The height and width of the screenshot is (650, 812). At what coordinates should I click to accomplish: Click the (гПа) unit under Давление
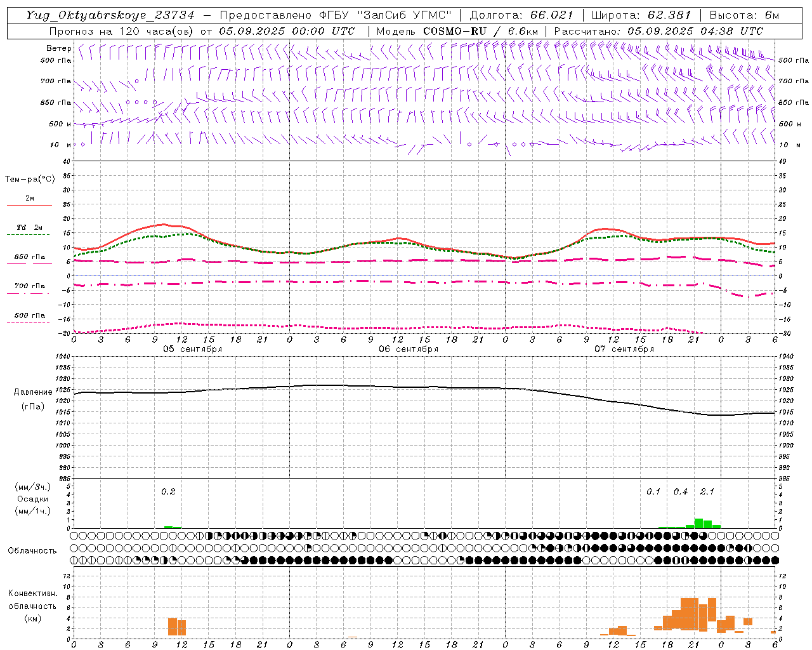pos(33,407)
